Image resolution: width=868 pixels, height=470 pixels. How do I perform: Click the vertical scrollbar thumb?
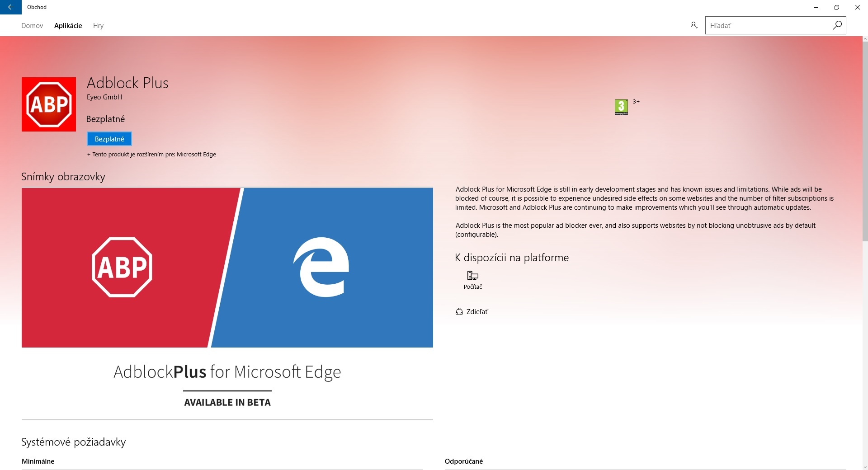pos(865,142)
